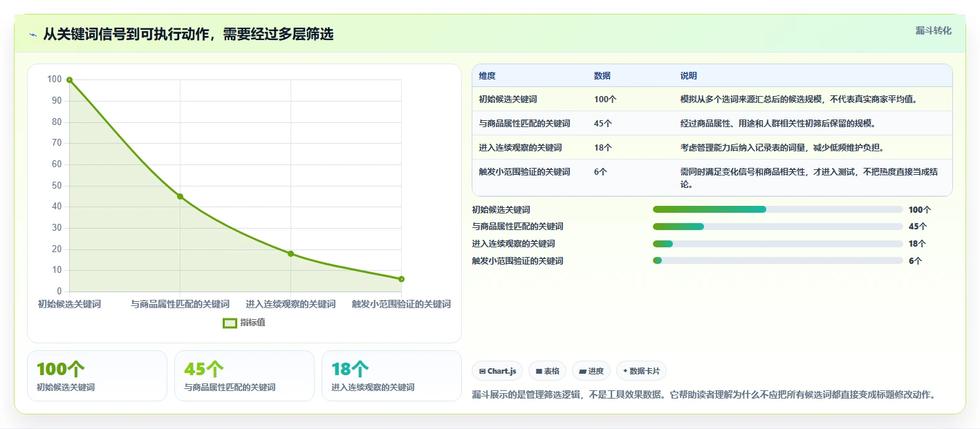Click the footer note starting 漏斗展示的是管理筛选逻辑
Image resolution: width=980 pixels, height=429 pixels.
pos(703,395)
